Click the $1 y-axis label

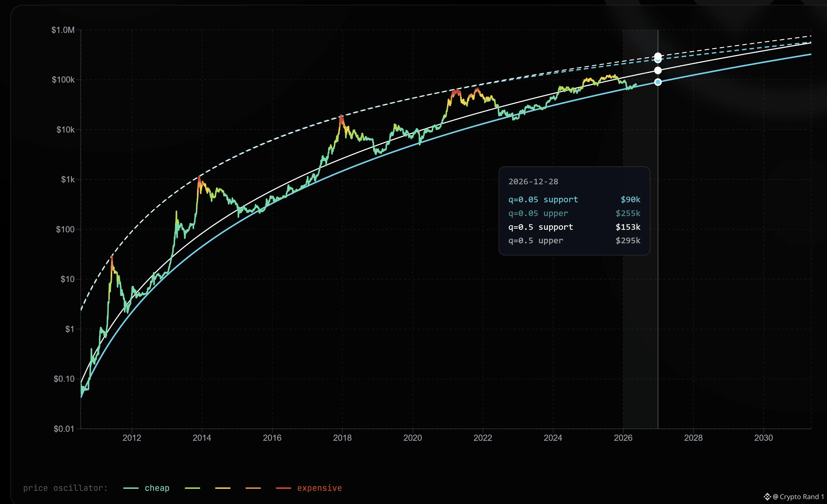(70, 329)
